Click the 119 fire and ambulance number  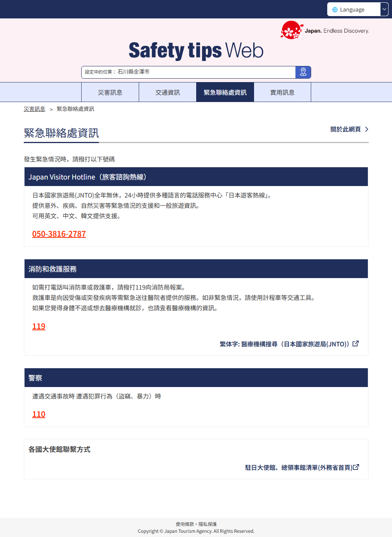point(39,326)
